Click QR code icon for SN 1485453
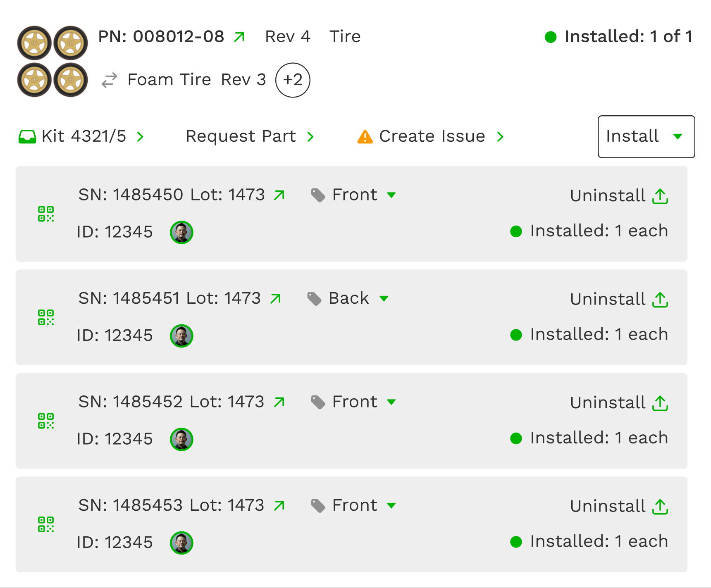 pos(46,524)
